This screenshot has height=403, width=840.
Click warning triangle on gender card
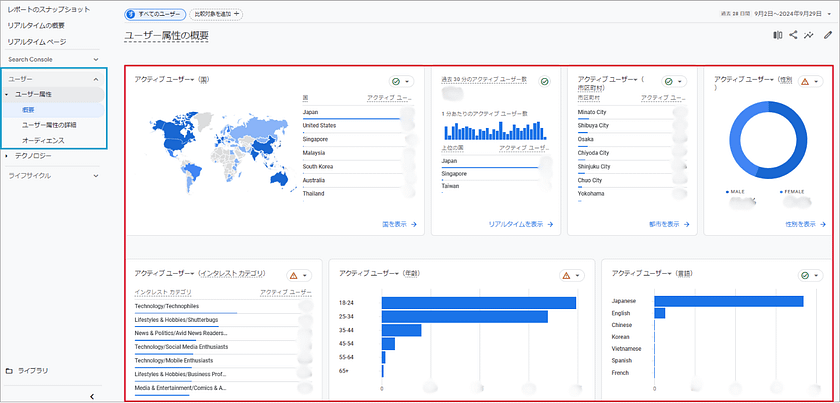[804, 81]
